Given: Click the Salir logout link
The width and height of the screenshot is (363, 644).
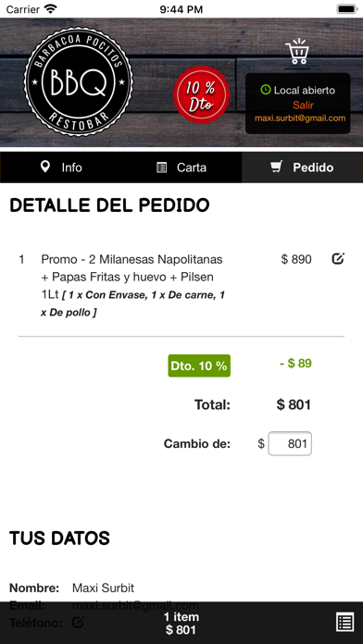Looking at the screenshot, I should [304, 105].
